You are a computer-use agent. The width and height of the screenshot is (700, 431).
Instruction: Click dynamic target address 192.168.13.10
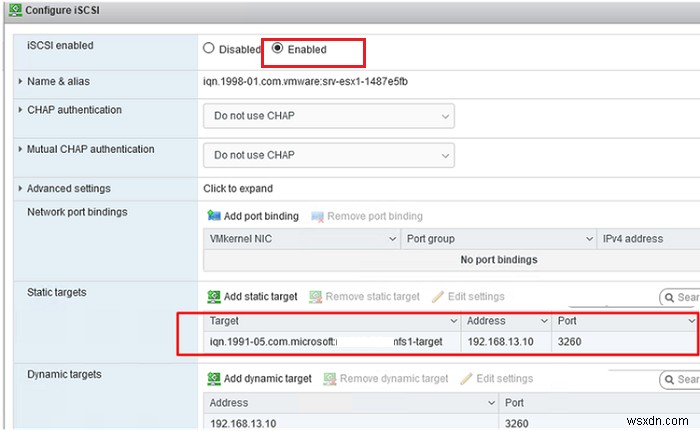click(x=243, y=423)
